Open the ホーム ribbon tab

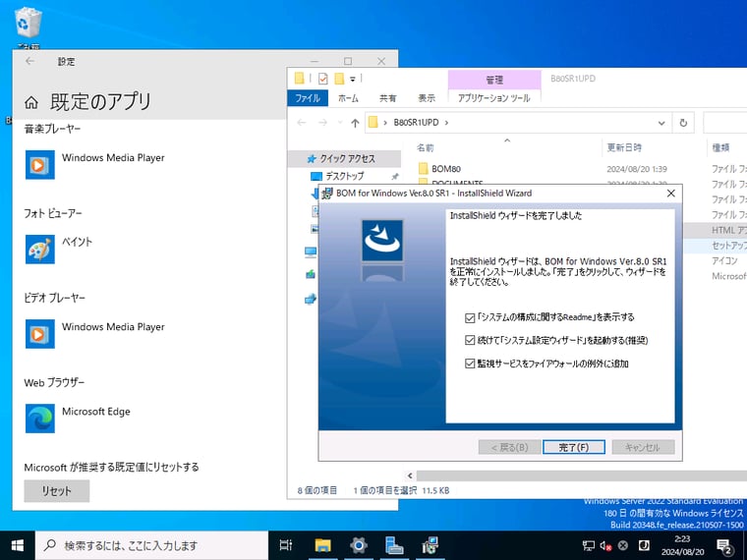348,98
